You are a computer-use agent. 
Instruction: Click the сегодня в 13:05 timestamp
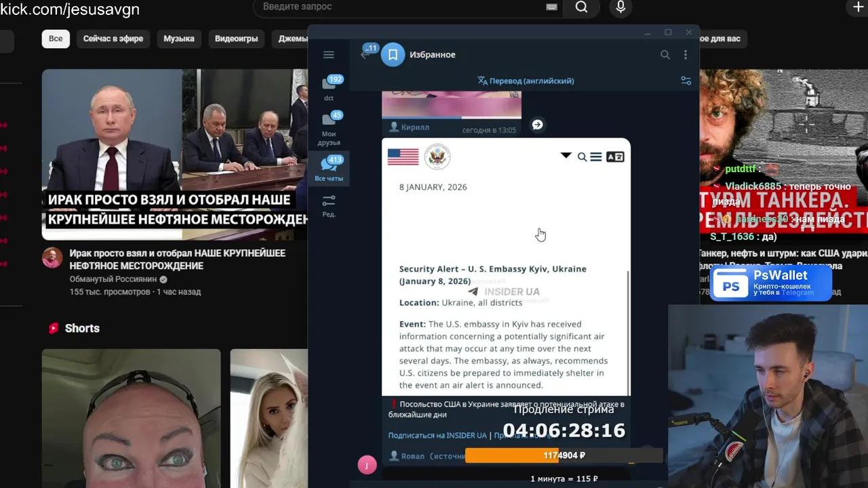(x=489, y=129)
